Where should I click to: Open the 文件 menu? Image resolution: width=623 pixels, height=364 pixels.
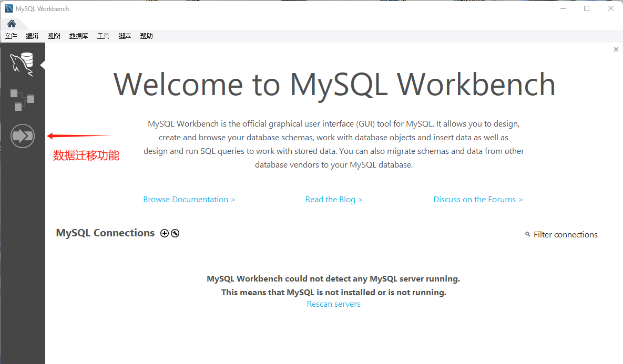(x=11, y=36)
